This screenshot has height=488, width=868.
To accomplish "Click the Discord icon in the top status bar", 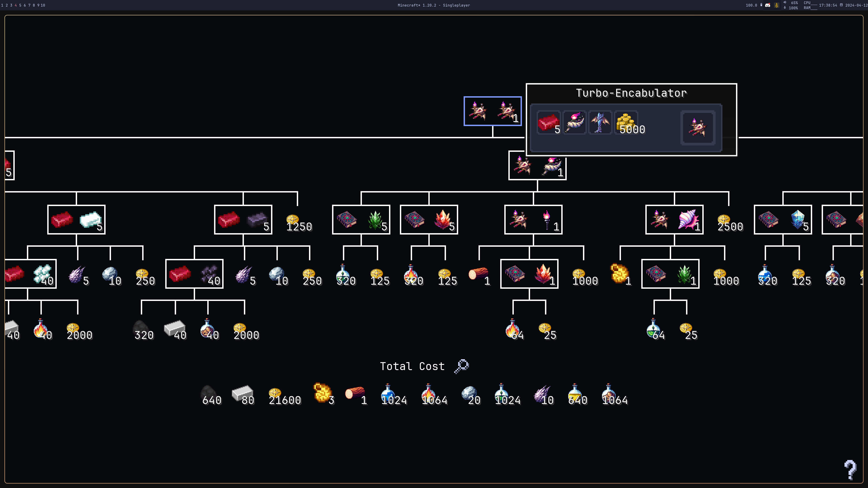I will pos(767,5).
